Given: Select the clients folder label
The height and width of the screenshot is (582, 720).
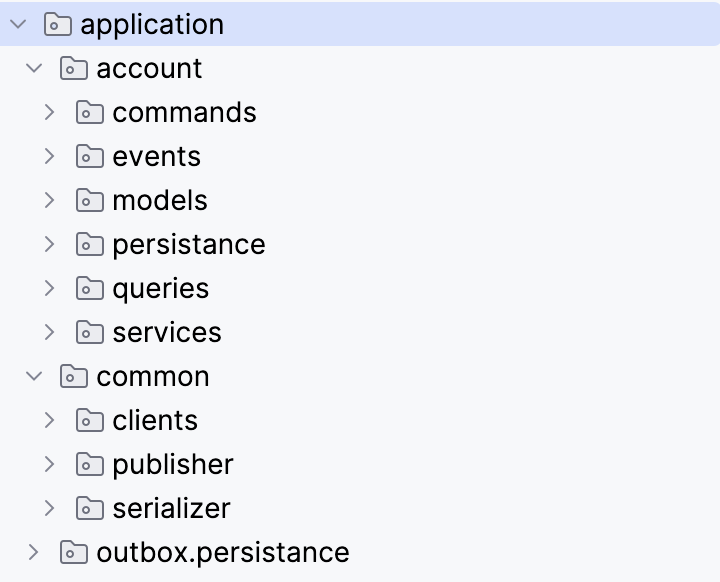Looking at the screenshot, I should pos(155,421).
